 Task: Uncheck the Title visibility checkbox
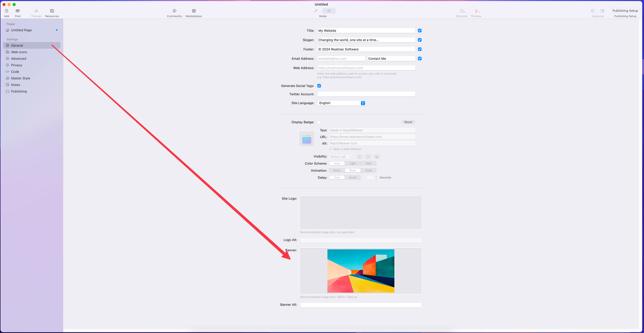click(420, 31)
